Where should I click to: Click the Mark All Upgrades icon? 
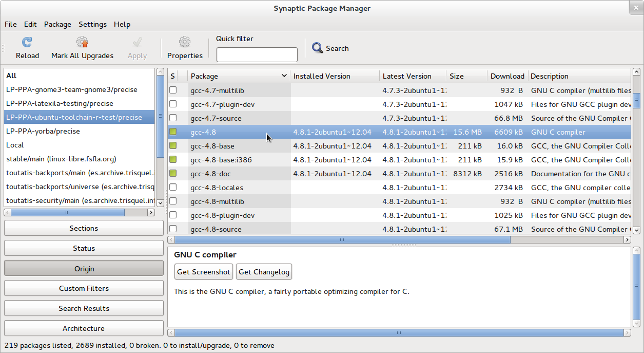click(82, 43)
